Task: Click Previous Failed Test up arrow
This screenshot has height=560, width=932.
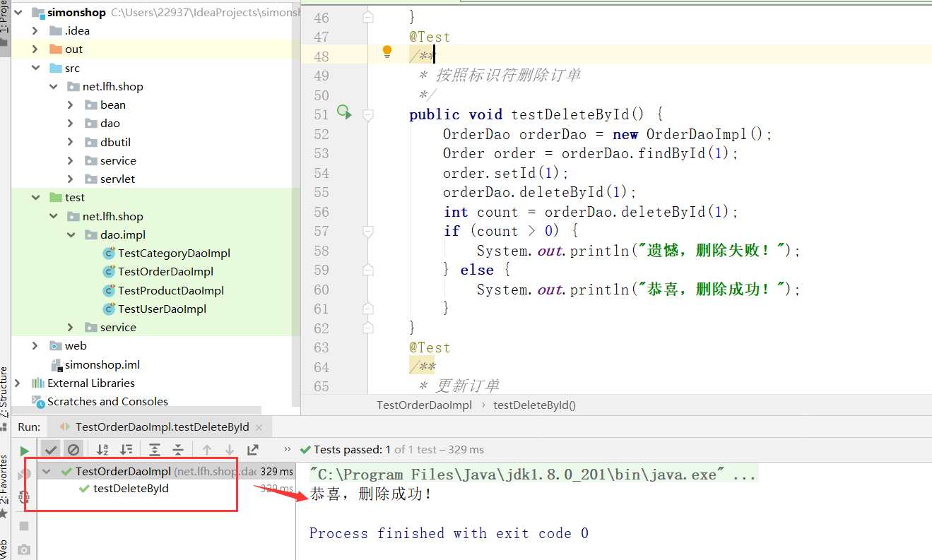Action: (x=207, y=449)
